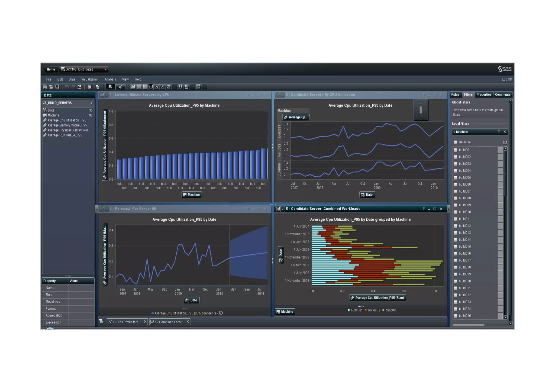Click the Open folder toolbar icon

(51, 87)
